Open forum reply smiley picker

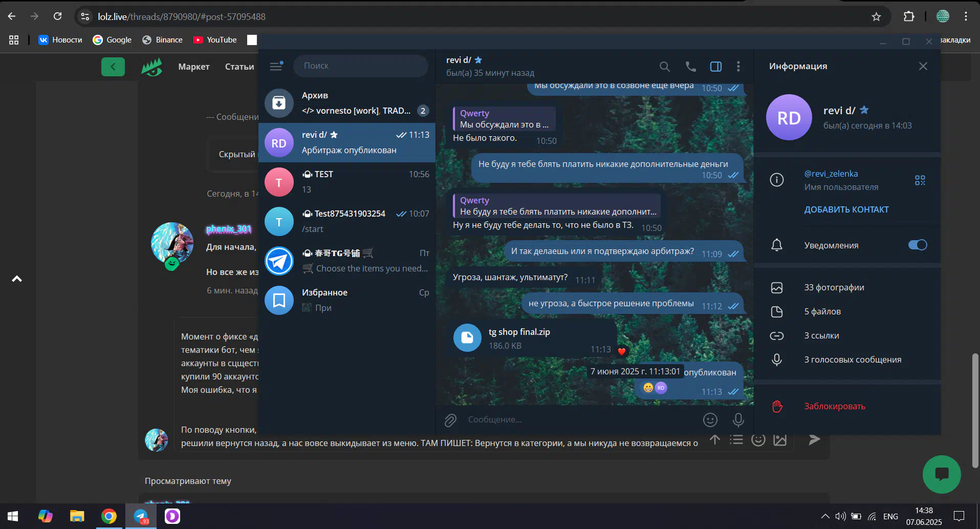point(758,440)
